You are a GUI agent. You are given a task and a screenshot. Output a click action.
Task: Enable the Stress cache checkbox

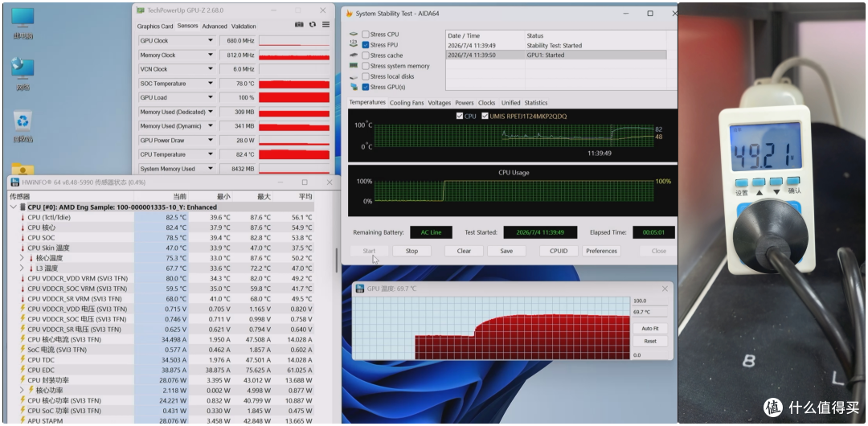(x=366, y=55)
